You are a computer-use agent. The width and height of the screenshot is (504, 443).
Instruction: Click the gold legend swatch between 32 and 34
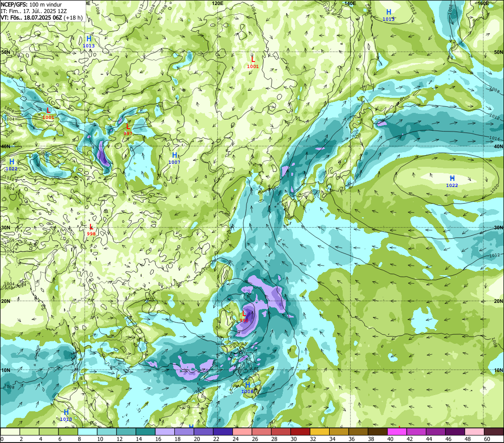[320, 431]
